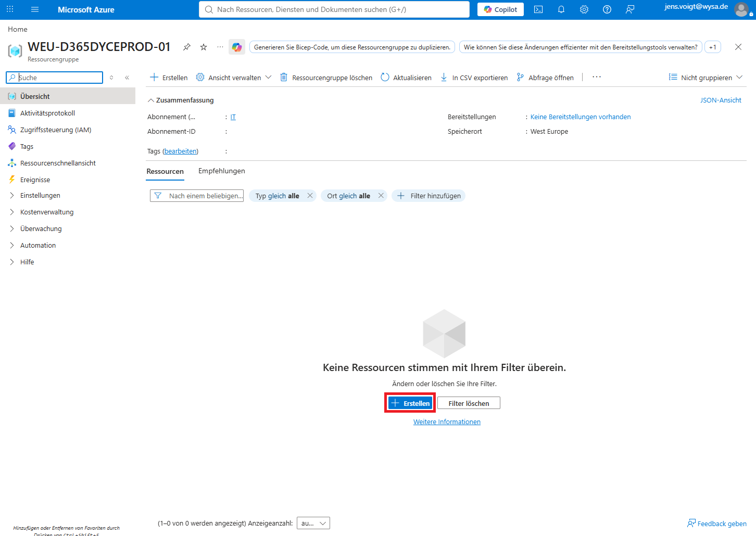This screenshot has width=756, height=536.
Task: Show more Copilot suggestions with +1
Action: pos(713,47)
